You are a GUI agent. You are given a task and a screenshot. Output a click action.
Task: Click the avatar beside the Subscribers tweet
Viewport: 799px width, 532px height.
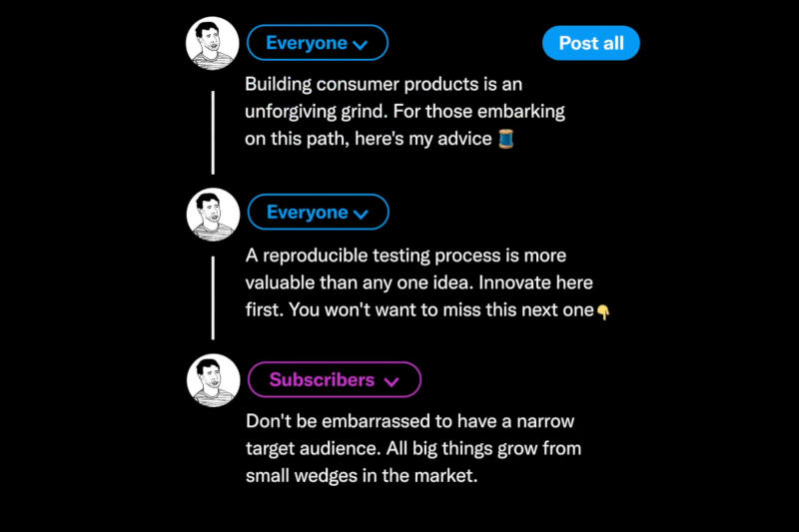(x=213, y=380)
